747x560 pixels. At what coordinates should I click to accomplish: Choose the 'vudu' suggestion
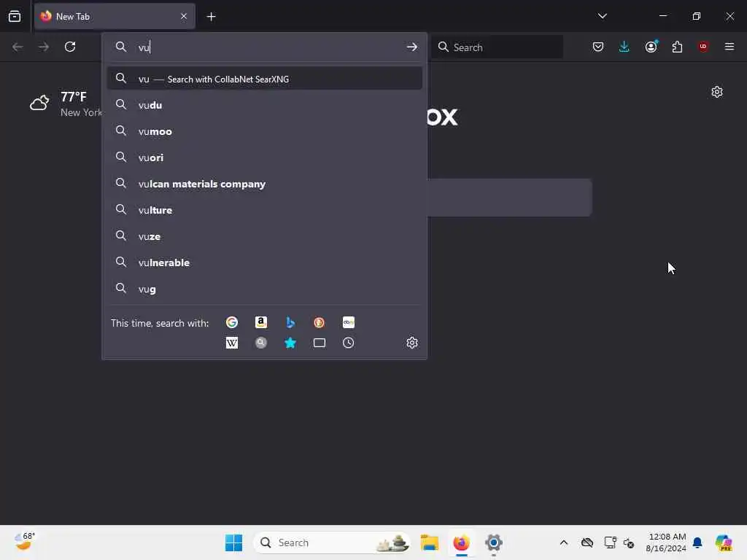[x=264, y=105]
